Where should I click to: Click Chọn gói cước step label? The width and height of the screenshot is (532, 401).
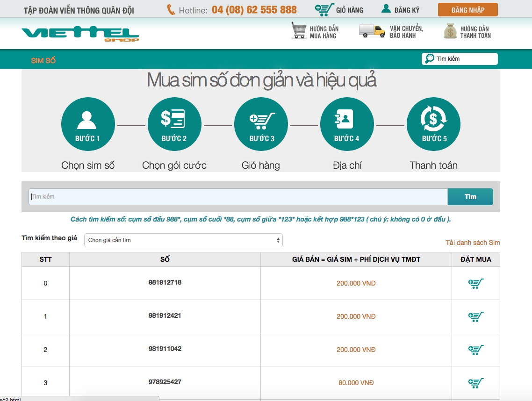tap(174, 165)
